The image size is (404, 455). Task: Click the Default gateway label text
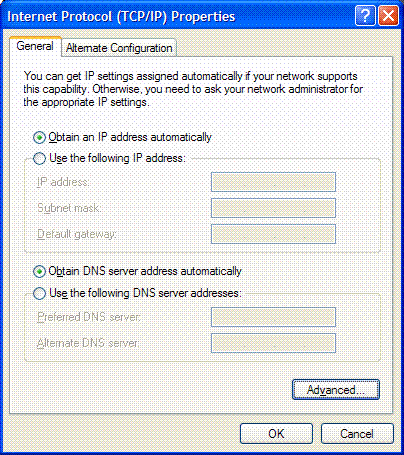click(x=77, y=234)
